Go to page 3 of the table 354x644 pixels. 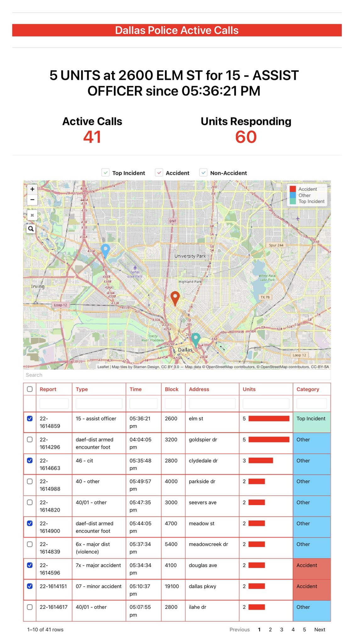(x=282, y=630)
